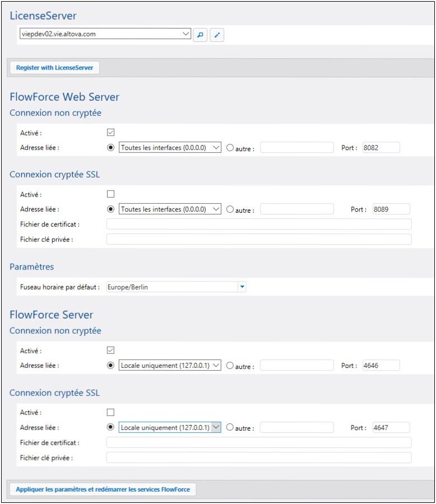The height and width of the screenshot is (504, 436).
Task: Select autre radio for FlowForce Server SSL connection
Action: pos(230,427)
